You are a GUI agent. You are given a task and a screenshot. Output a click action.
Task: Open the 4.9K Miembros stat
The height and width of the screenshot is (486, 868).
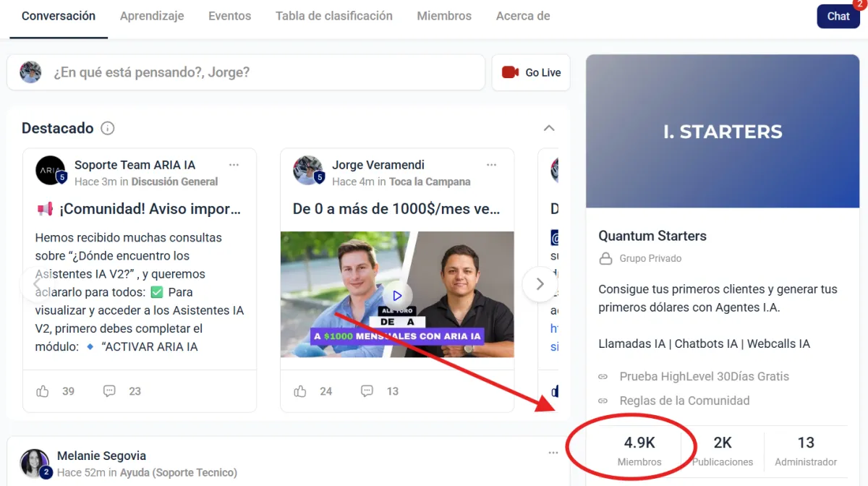pos(639,451)
